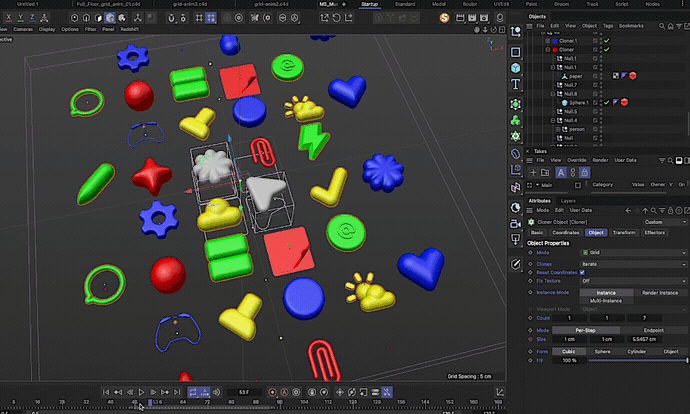Toggle layer square on paper row
This screenshot has height=414, width=690.
pyautogui.click(x=595, y=76)
